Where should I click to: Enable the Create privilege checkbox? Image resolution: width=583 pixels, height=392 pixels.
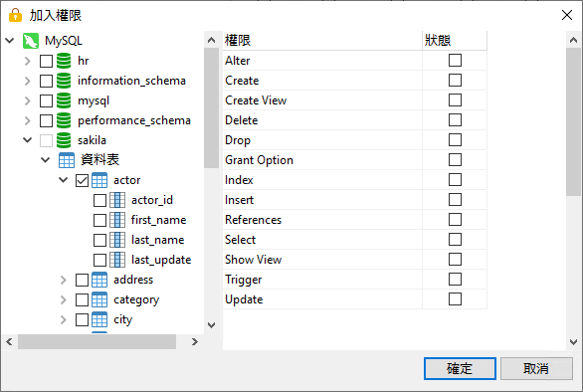coord(455,80)
